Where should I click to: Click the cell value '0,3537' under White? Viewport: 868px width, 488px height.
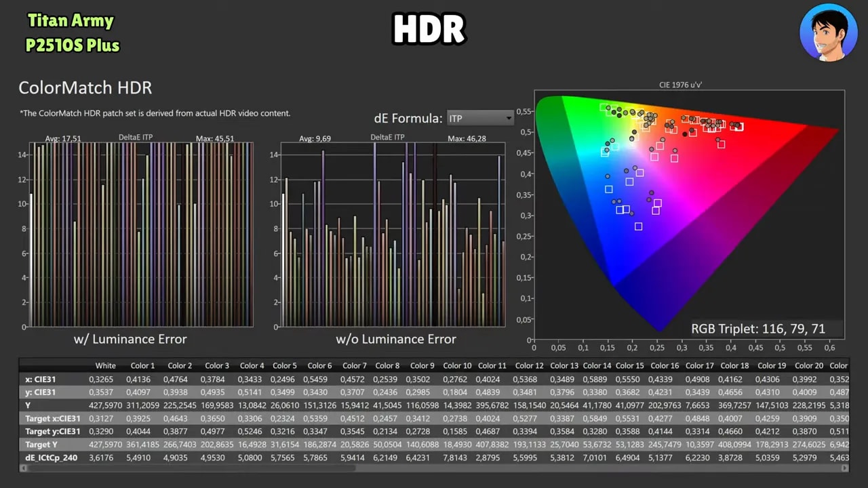pos(102,392)
